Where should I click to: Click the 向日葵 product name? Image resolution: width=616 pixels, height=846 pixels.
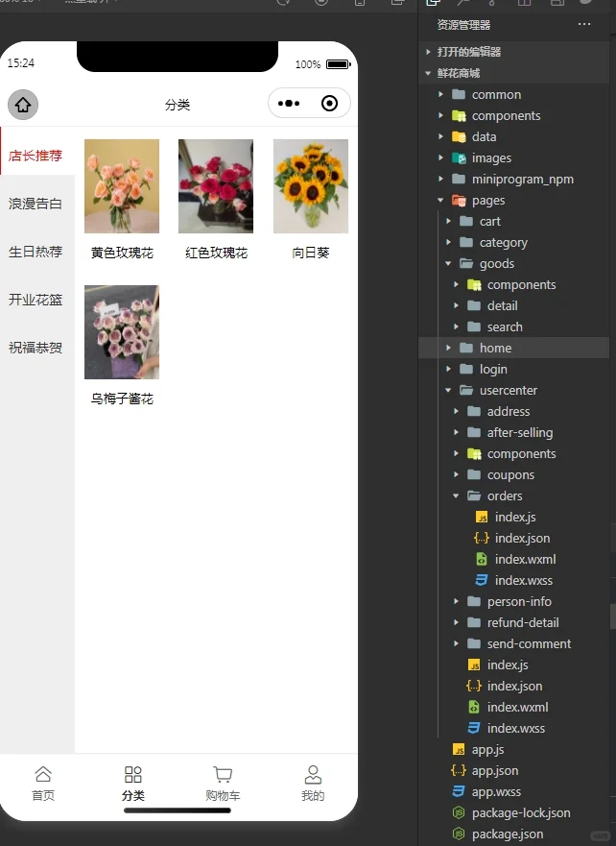tap(311, 253)
